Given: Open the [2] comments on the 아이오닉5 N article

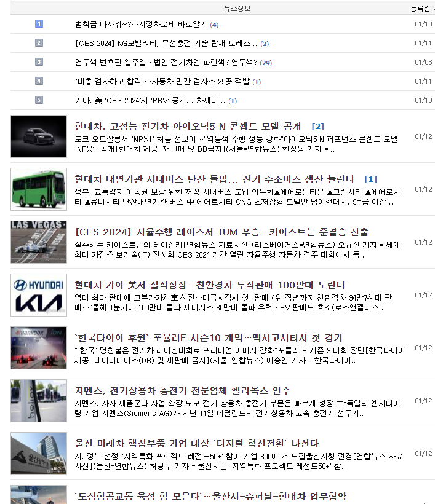Looking at the screenshot, I should click(318, 127).
